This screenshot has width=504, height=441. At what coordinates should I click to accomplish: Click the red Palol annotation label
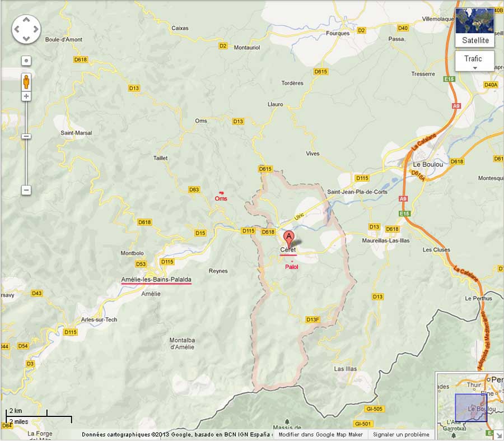click(x=292, y=267)
